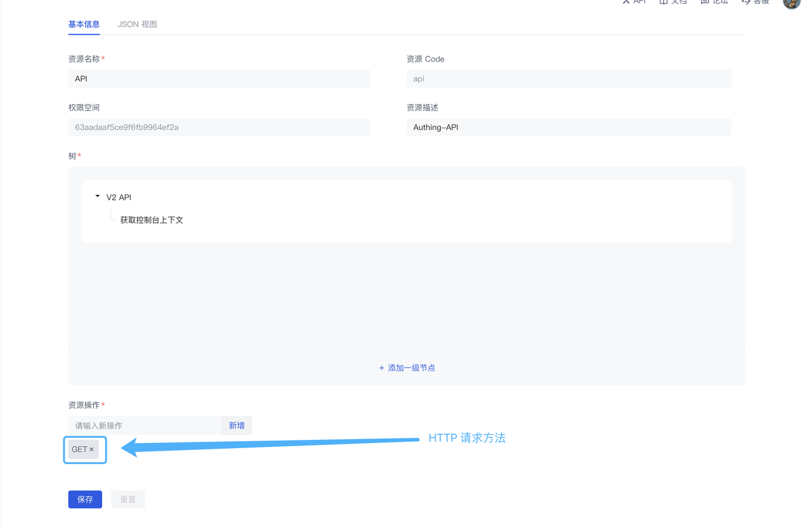Viewport: 812px width, 530px height.
Task: Click the 资源名称 input showing API
Action: tap(219, 79)
